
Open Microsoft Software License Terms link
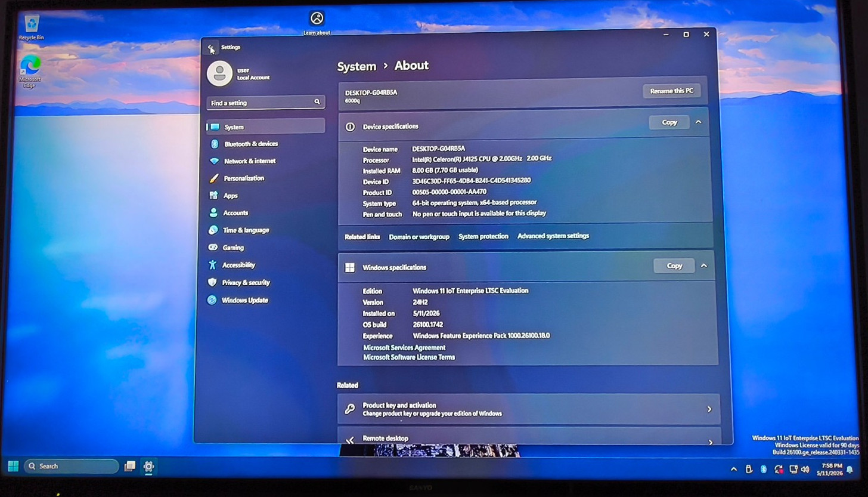(409, 357)
